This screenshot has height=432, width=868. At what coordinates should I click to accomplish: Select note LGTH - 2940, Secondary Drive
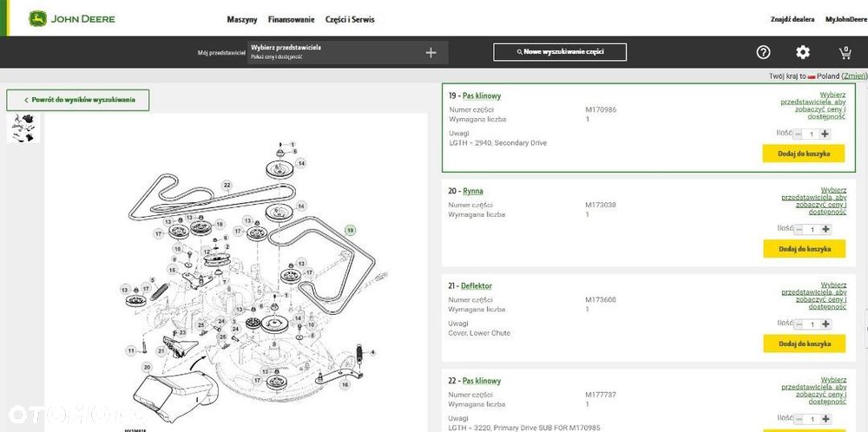point(498,143)
